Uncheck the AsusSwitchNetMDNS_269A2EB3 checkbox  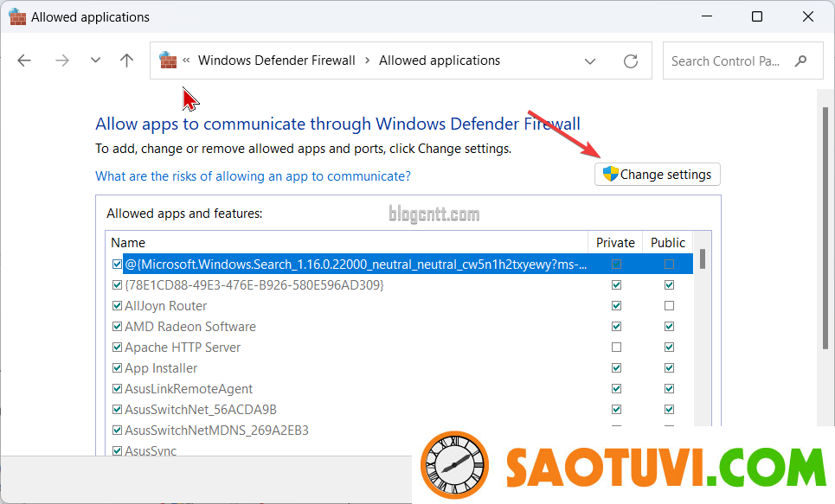pyautogui.click(x=117, y=430)
